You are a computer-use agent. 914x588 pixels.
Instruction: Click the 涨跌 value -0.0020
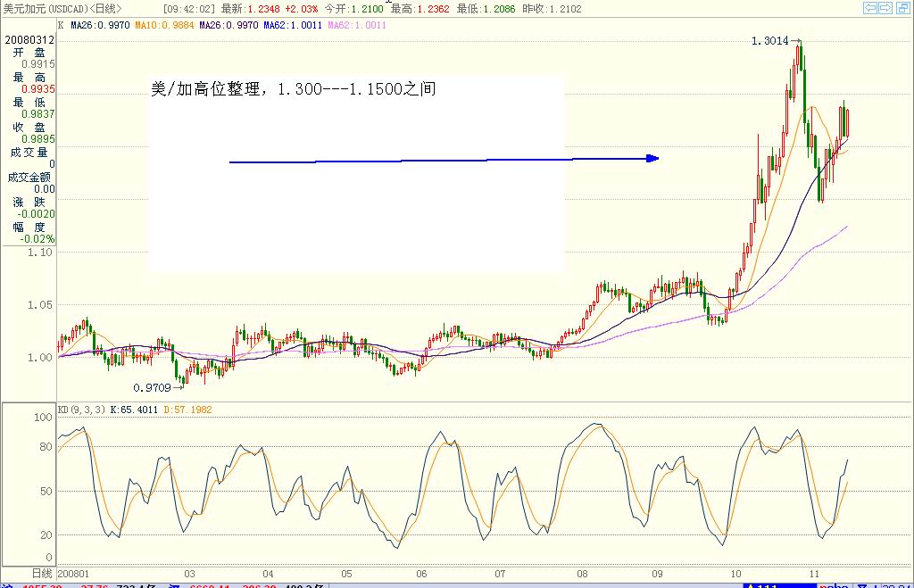pyautogui.click(x=36, y=214)
